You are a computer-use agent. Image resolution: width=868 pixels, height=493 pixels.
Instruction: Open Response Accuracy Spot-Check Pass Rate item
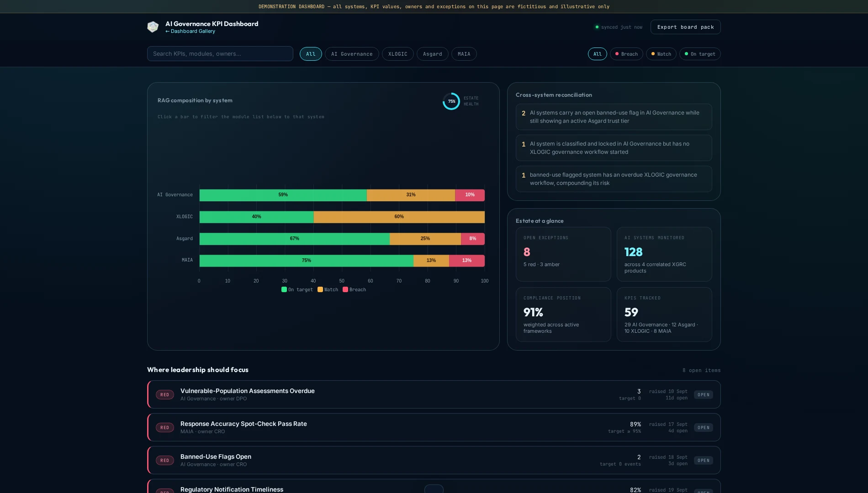pos(434,427)
